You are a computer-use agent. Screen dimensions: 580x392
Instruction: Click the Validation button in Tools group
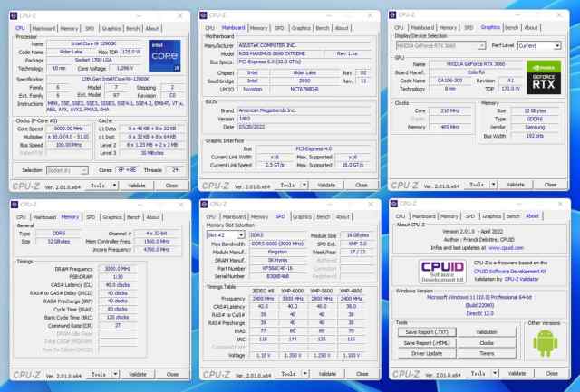pyautogui.click(x=487, y=332)
